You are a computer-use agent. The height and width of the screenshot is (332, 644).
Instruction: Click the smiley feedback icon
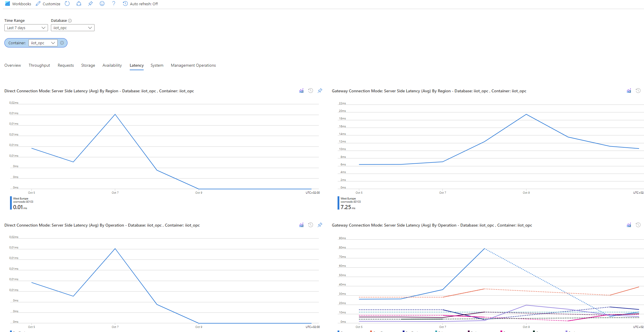coord(102,4)
